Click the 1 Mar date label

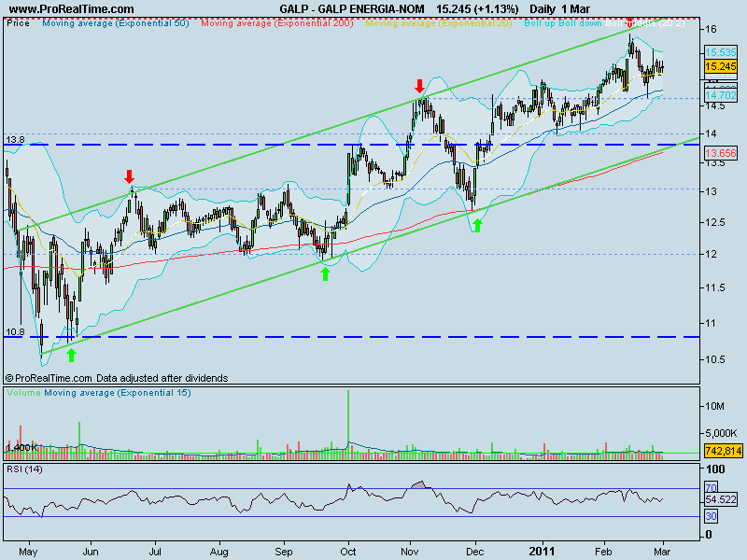(575, 9)
